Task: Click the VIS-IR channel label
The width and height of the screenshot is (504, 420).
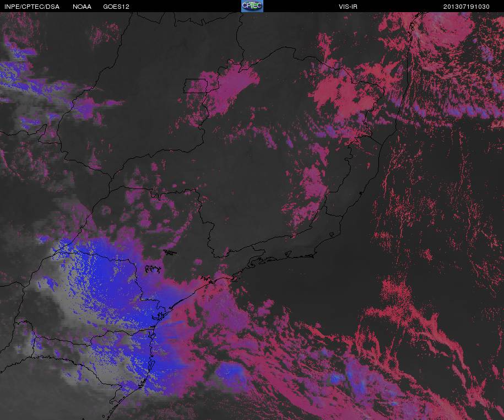Action: (x=348, y=7)
